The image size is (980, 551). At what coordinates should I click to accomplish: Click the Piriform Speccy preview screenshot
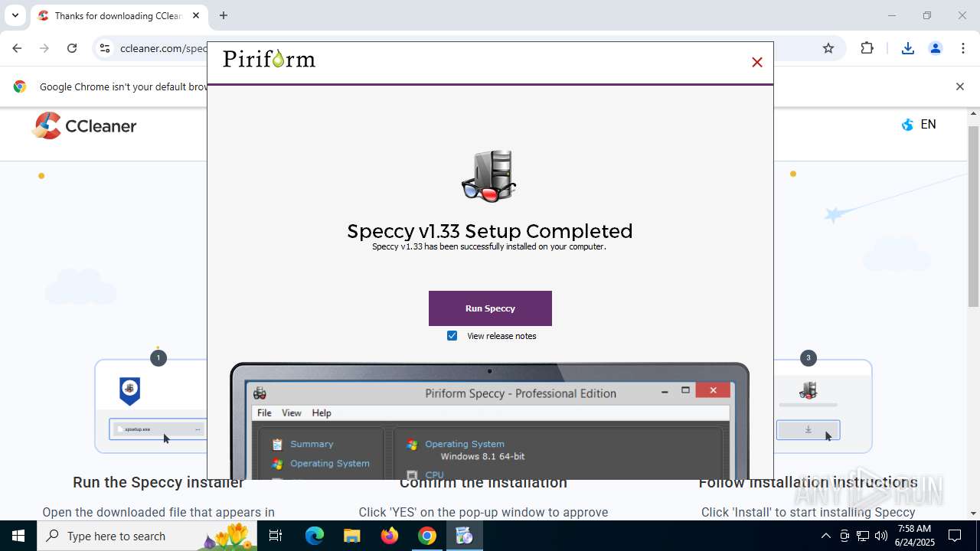[490, 421]
